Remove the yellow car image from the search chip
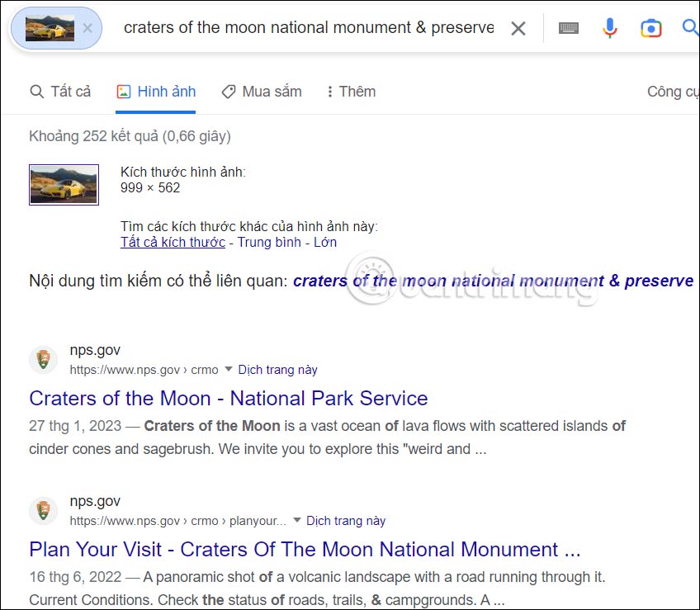 [x=87, y=27]
